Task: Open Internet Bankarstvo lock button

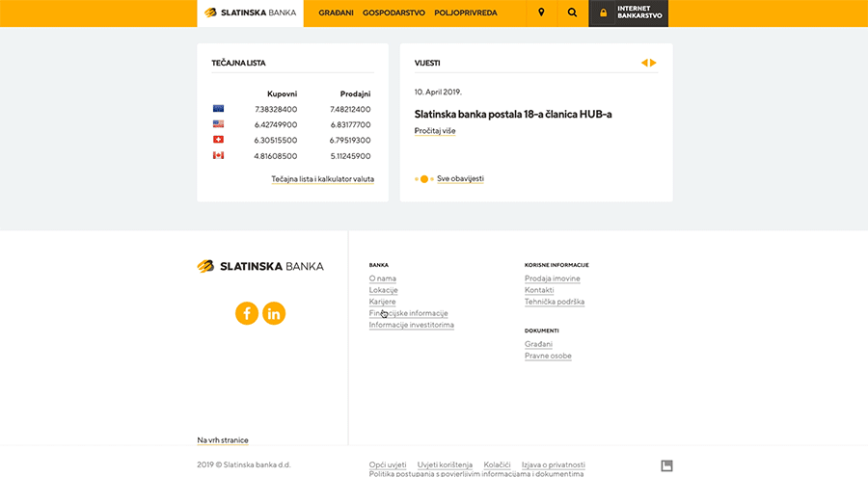Action: [x=628, y=13]
